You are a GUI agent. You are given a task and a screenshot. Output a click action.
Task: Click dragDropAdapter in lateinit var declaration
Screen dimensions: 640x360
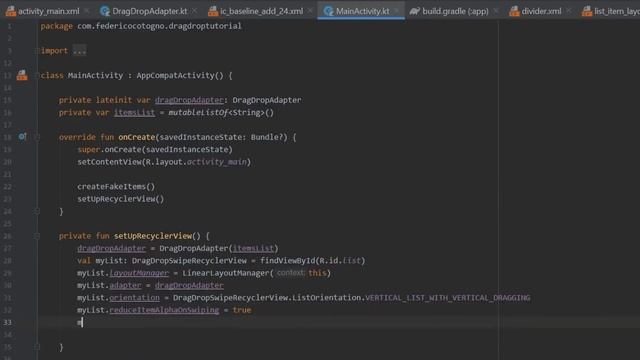[x=189, y=100]
